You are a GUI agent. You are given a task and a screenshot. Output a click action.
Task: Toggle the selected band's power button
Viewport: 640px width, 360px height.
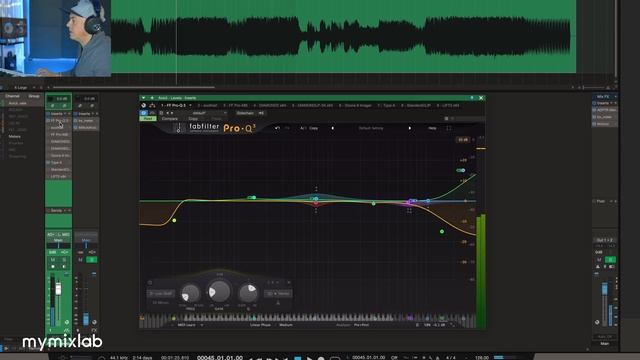click(x=150, y=282)
